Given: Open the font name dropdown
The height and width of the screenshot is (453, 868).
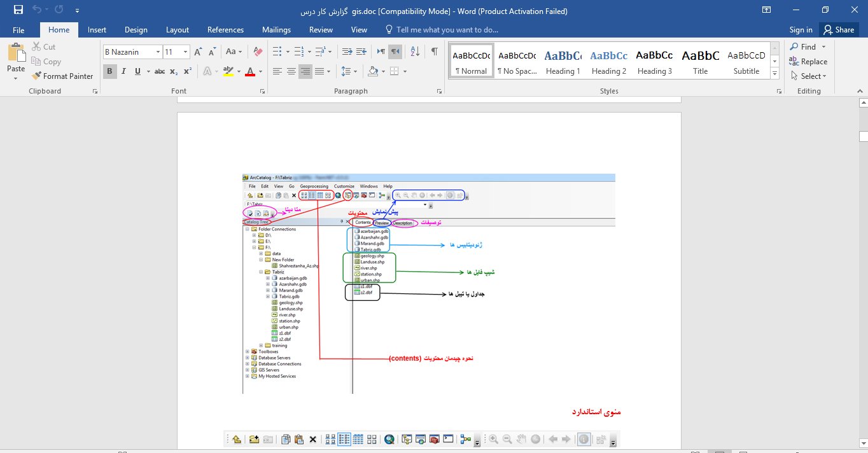Looking at the screenshot, I should tap(157, 52).
